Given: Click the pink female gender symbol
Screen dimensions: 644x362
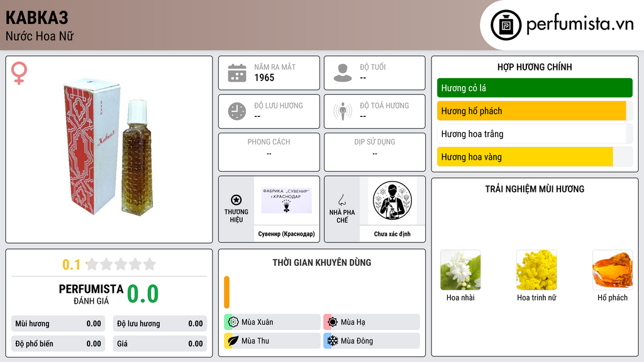Looking at the screenshot, I should 19,73.
